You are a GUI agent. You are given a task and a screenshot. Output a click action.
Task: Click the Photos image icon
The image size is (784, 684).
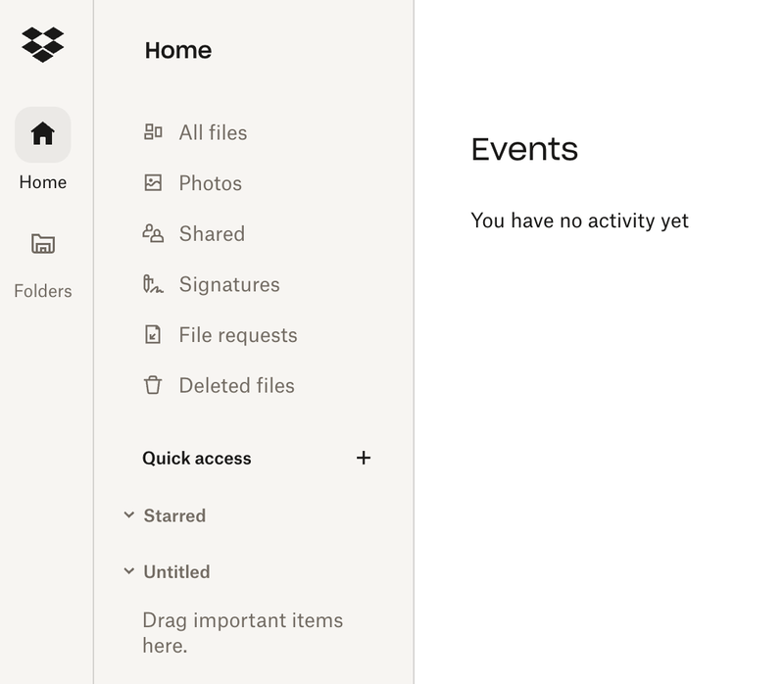click(153, 183)
